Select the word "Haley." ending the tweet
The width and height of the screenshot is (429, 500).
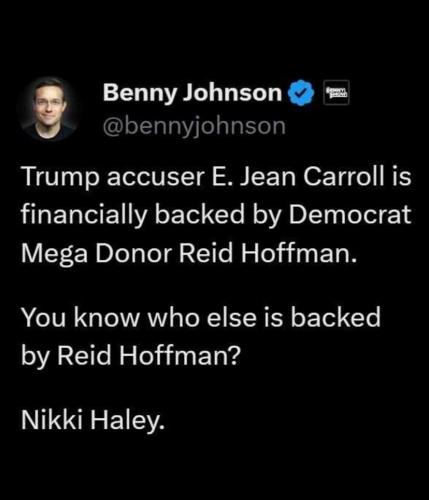(127, 421)
